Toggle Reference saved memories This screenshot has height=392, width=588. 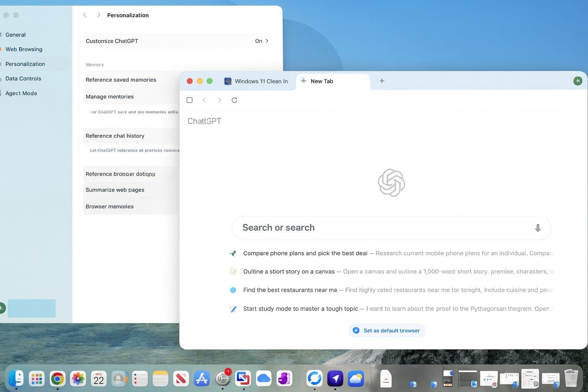pos(121,80)
